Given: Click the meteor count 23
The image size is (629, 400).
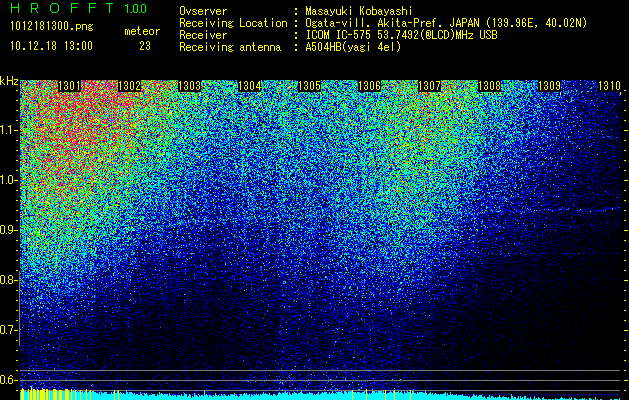Looking at the screenshot, I should [145, 46].
